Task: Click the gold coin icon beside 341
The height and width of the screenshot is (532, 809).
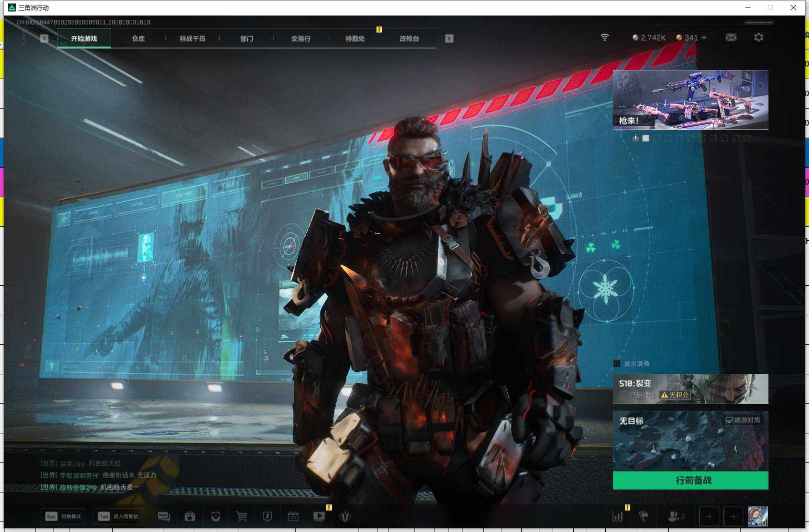Action: (x=679, y=38)
